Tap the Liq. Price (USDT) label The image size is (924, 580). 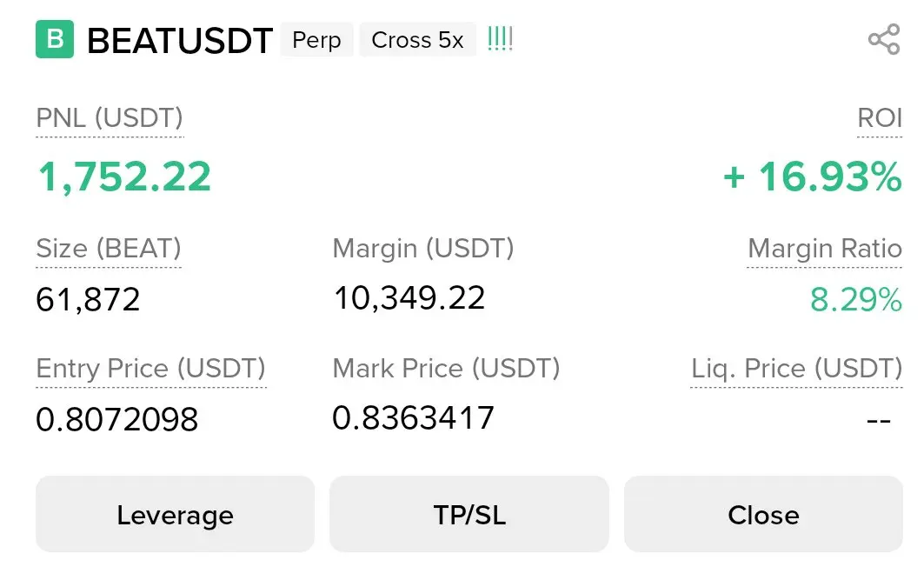coord(796,369)
